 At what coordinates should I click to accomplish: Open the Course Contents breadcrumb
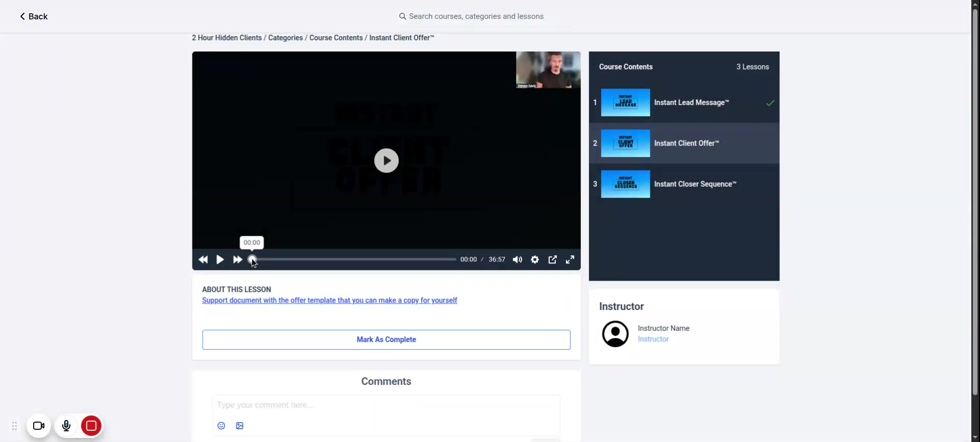pyautogui.click(x=336, y=38)
